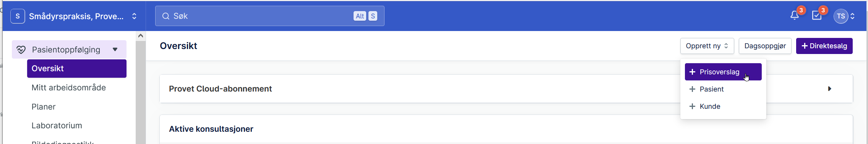The width and height of the screenshot is (868, 144).
Task: Click the S clinic logo icon
Action: click(18, 16)
